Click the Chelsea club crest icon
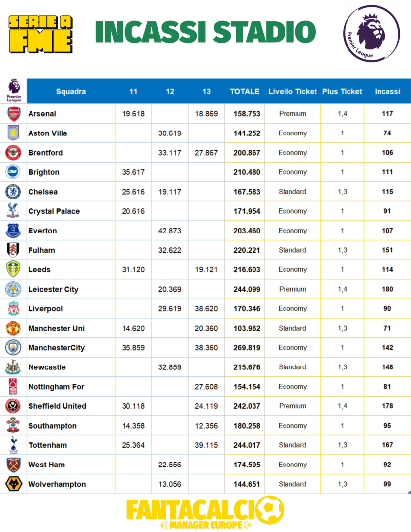 13,192
